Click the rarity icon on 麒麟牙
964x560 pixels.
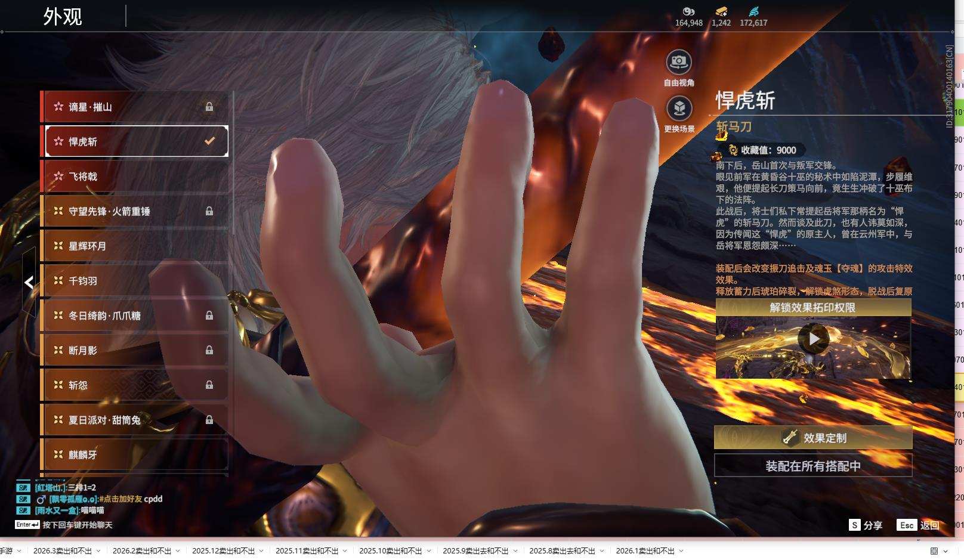58,454
